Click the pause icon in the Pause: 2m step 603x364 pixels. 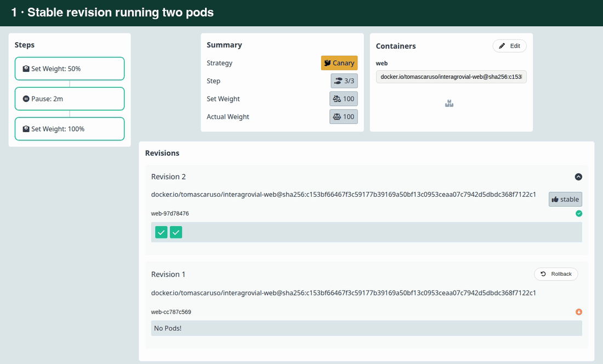tap(26, 99)
